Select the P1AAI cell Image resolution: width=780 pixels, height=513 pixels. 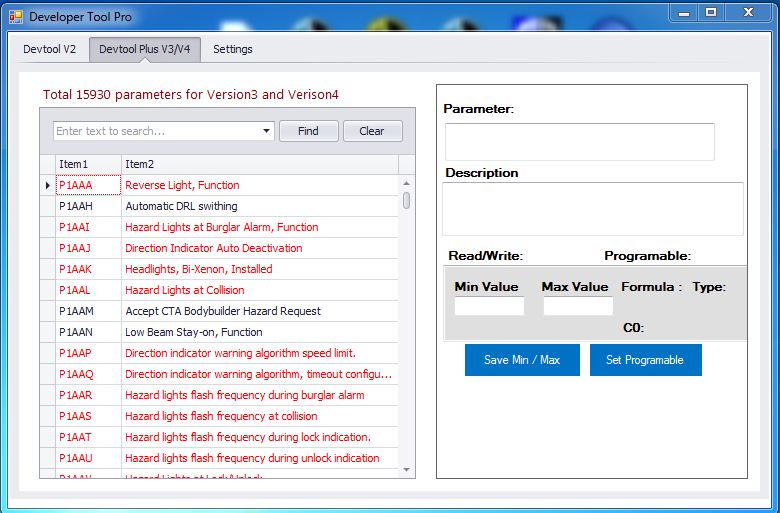point(88,227)
